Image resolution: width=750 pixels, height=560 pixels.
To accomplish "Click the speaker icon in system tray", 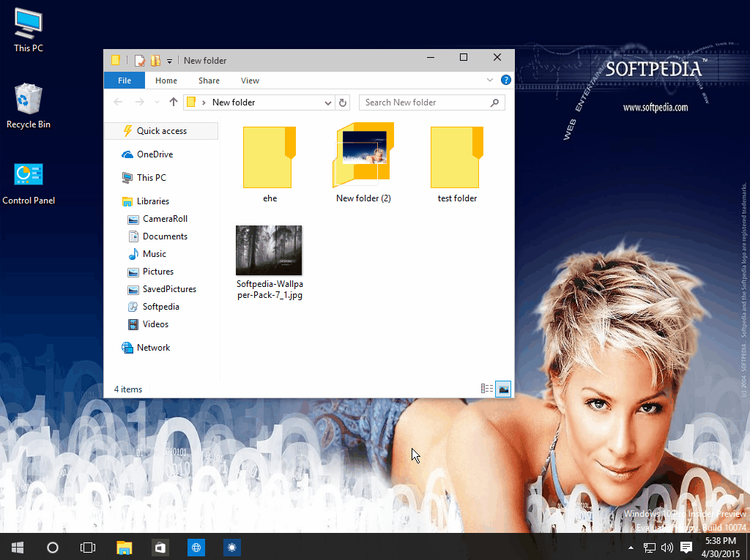I will [x=666, y=547].
